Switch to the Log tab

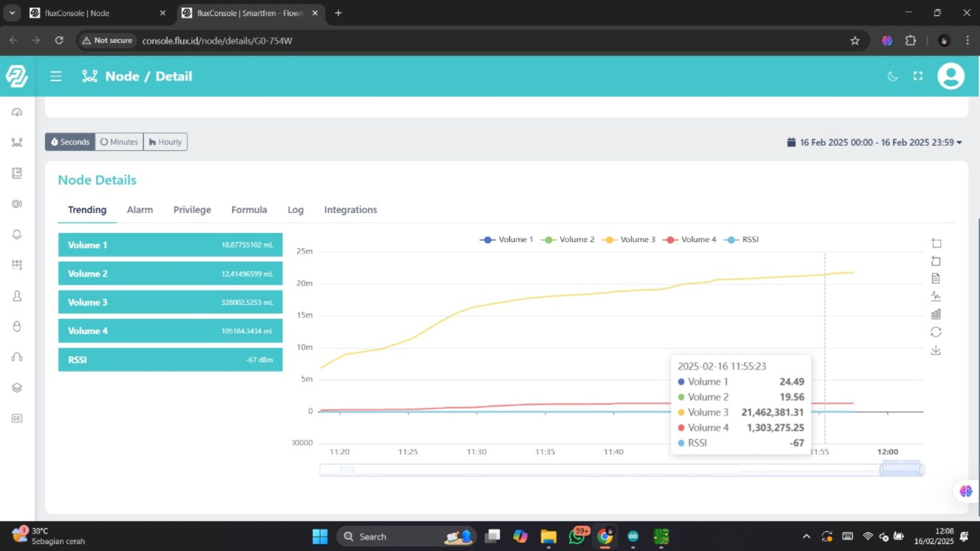(x=296, y=210)
